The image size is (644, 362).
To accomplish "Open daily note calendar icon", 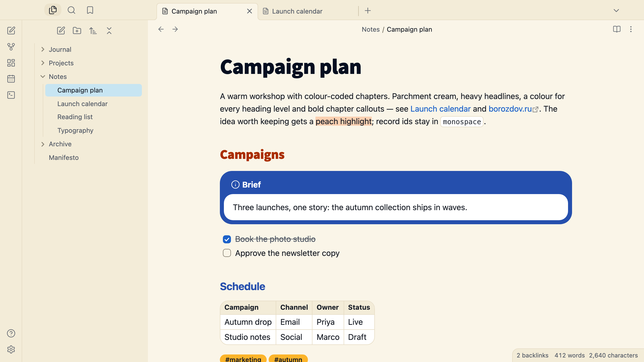I will [11, 79].
